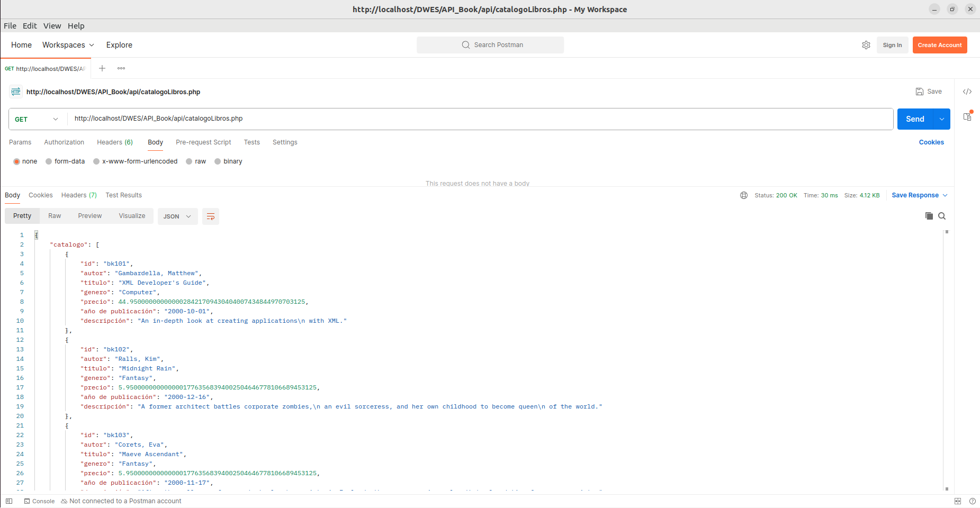Collapse the bk103 object on line 21

pos(67,425)
